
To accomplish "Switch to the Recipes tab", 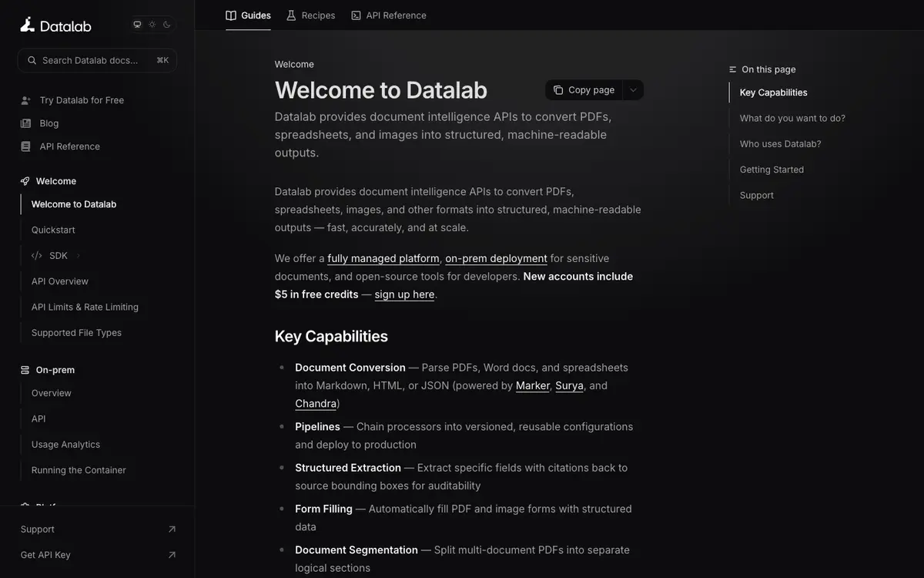I will pos(310,15).
